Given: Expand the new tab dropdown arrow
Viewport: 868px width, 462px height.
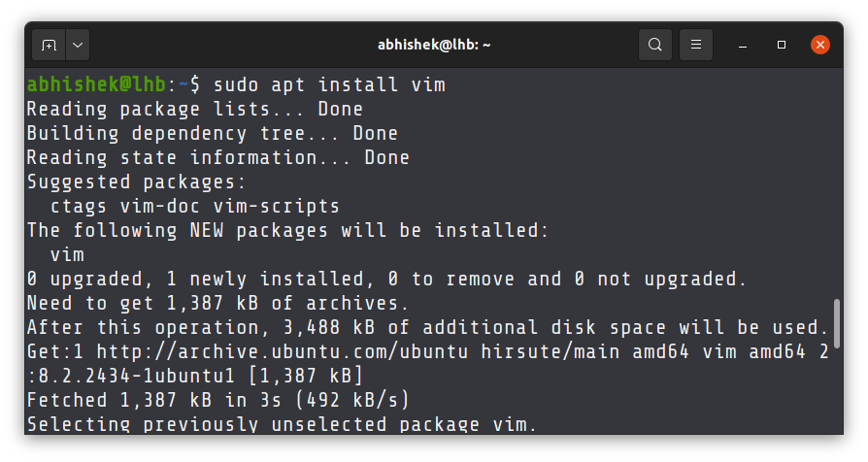Looking at the screenshot, I should tap(77, 45).
